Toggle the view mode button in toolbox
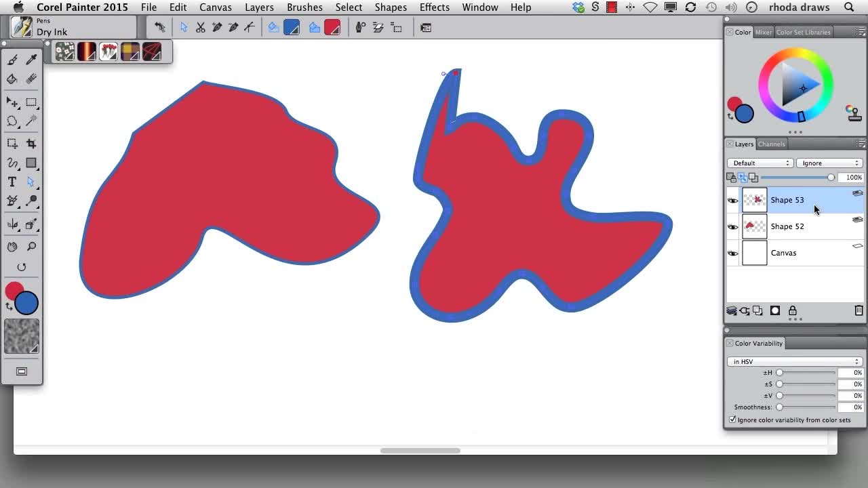 [22, 371]
